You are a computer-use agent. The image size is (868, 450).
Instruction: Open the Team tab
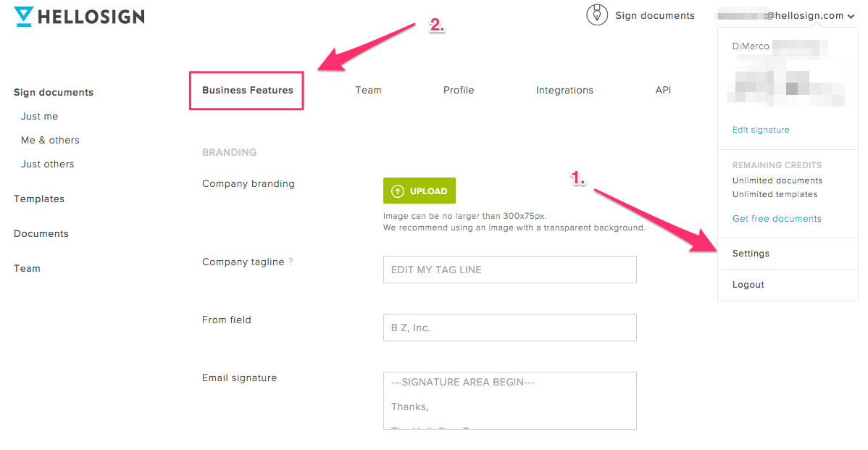[x=368, y=91]
